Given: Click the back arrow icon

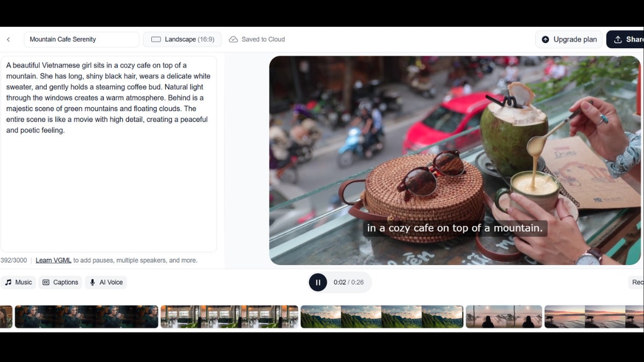Looking at the screenshot, I should pos(9,40).
